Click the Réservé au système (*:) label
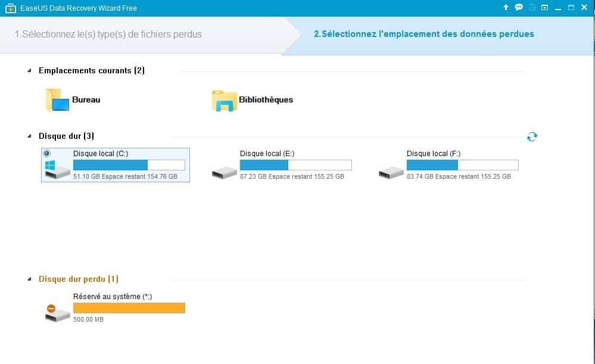Viewport: 595px width, 364px height. (x=113, y=297)
